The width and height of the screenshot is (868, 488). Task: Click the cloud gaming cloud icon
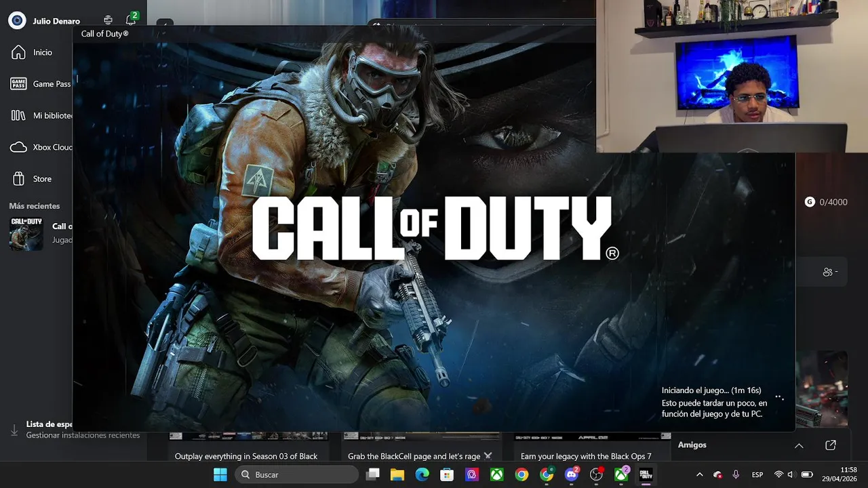click(18, 147)
